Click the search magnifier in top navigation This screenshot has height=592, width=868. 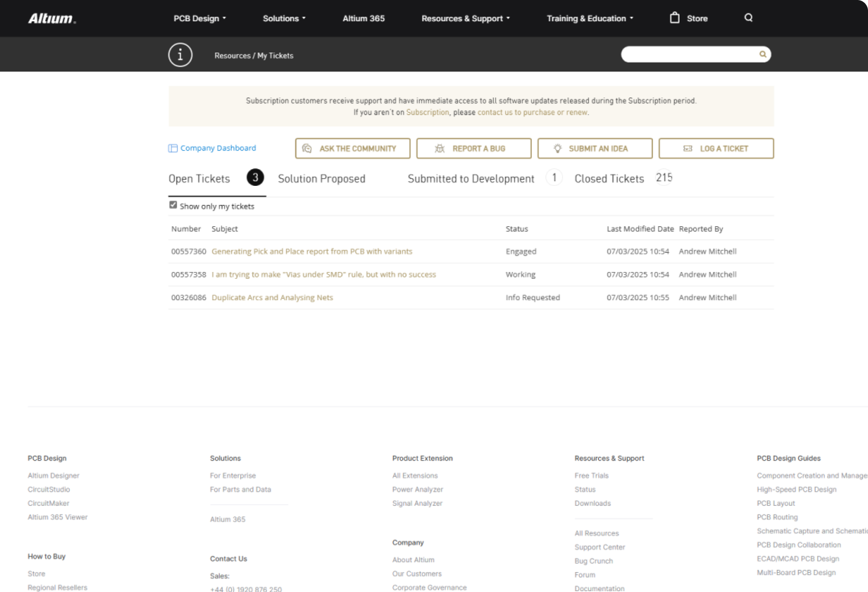pyautogui.click(x=748, y=18)
